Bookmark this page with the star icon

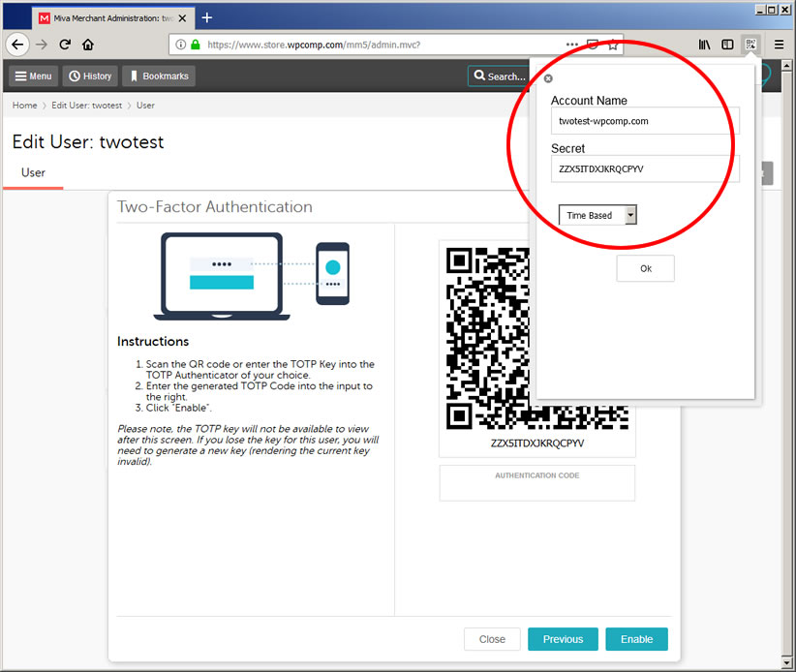coord(612,45)
